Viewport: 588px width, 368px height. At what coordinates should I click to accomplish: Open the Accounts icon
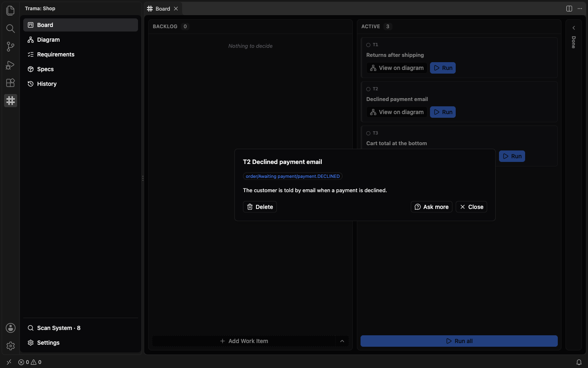(11, 328)
